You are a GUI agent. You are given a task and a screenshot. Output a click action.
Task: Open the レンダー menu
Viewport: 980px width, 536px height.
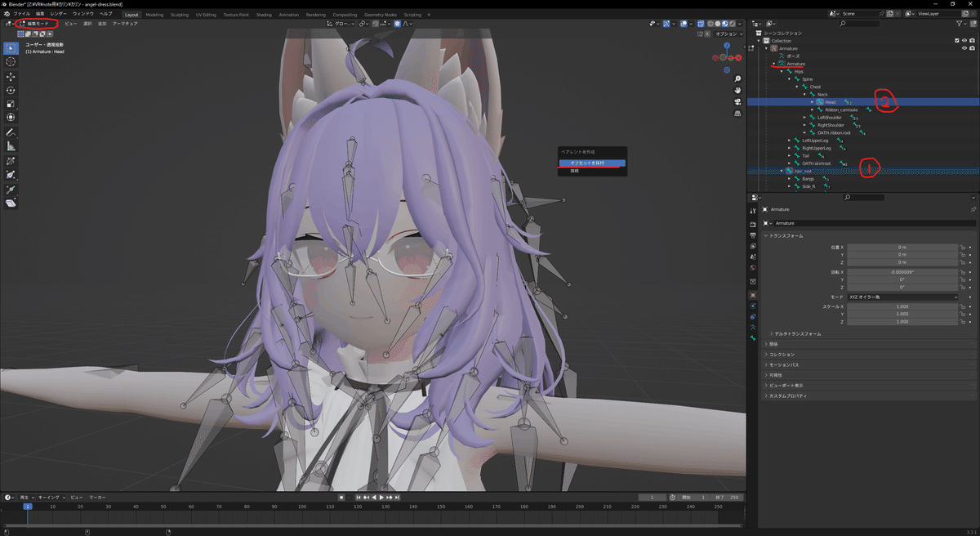[58, 14]
